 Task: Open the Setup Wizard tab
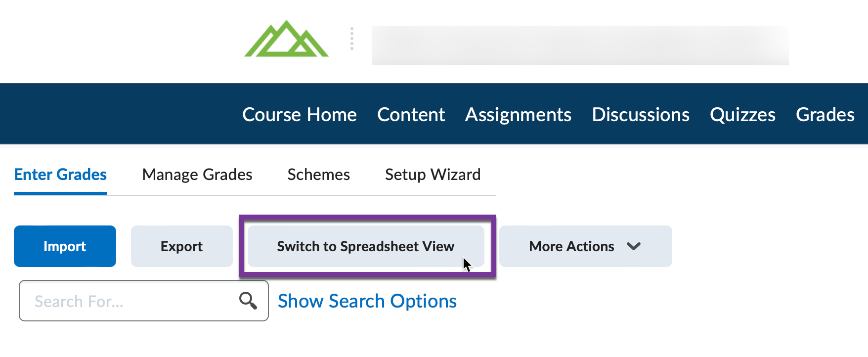click(433, 174)
